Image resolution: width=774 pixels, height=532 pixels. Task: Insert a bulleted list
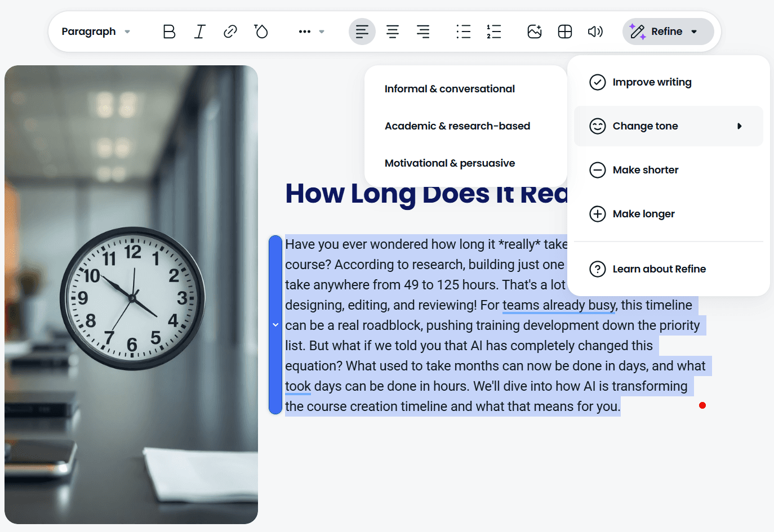(463, 32)
